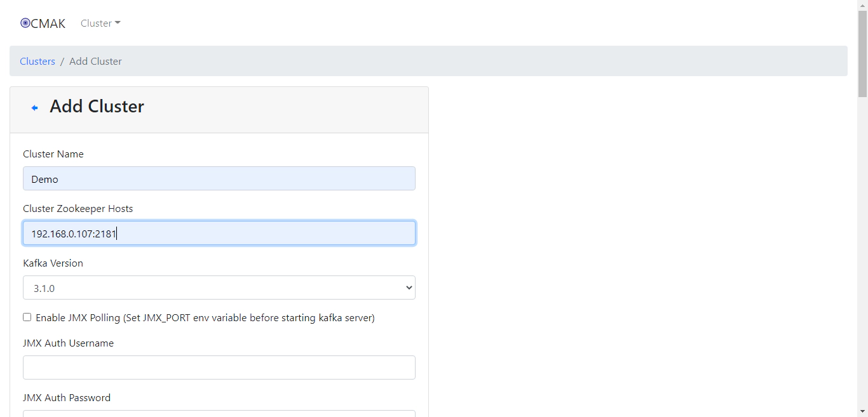
Task: Click the Cluster Zookeeper Hosts label
Action: point(78,209)
